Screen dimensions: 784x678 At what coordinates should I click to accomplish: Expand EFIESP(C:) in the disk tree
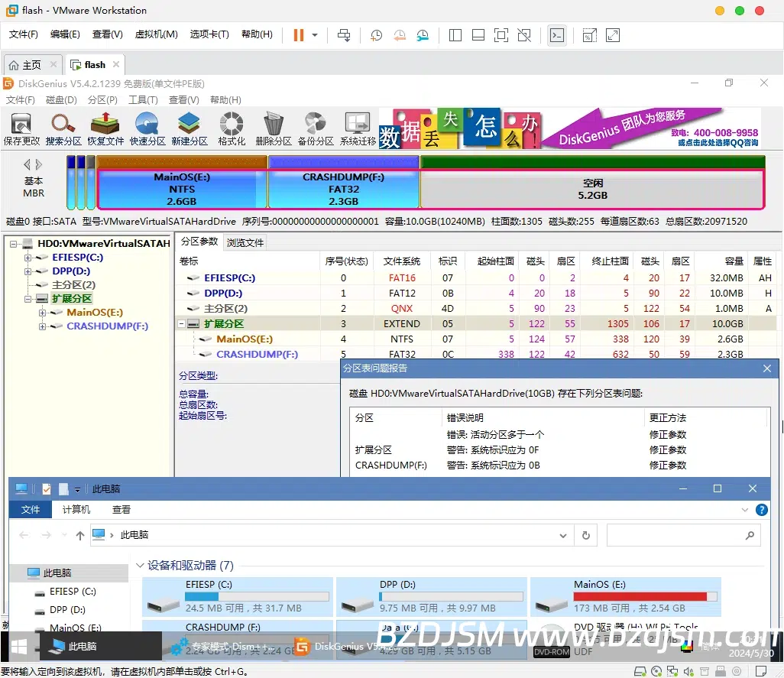pyautogui.click(x=28, y=258)
